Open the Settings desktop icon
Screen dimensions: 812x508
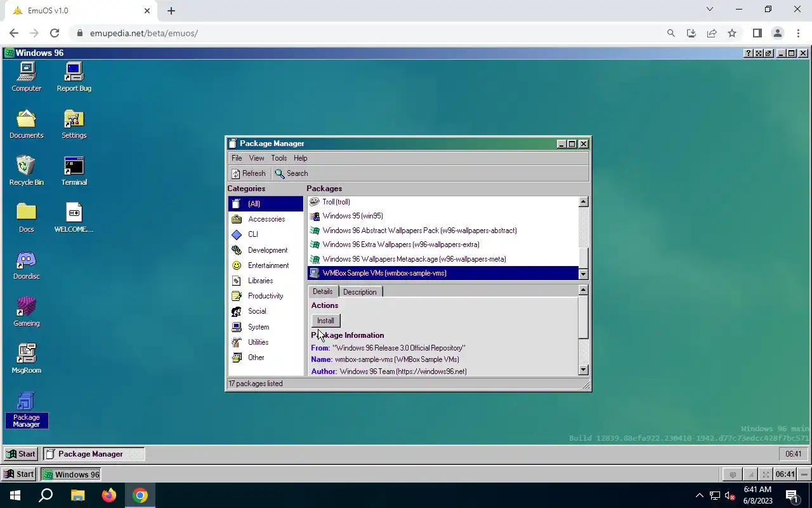[x=74, y=124]
